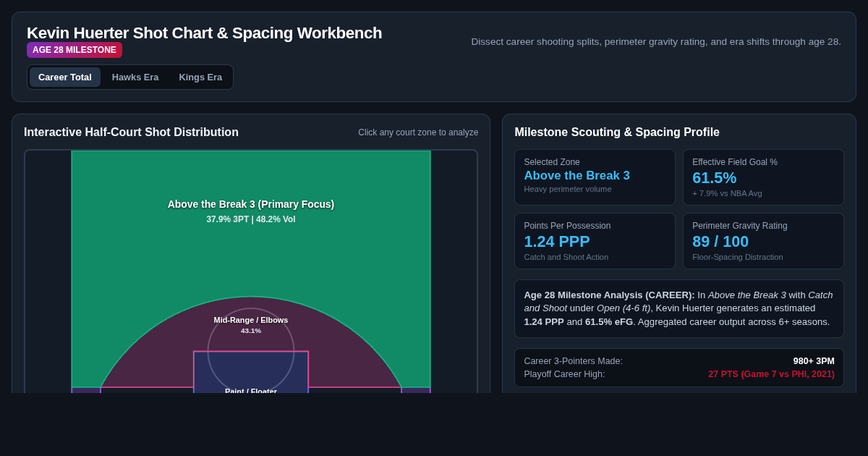Click the 89 / 100 rating value
The width and height of the screenshot is (868, 456).
720,242
